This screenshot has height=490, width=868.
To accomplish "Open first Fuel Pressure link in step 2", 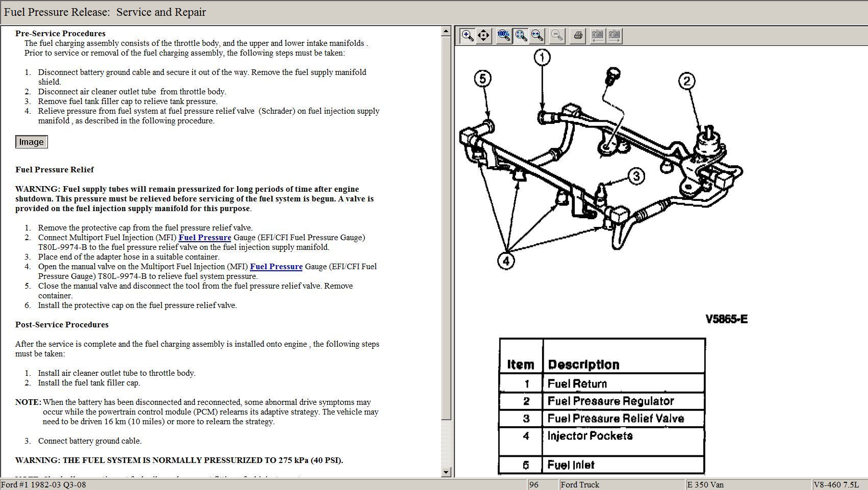I will (x=205, y=238).
